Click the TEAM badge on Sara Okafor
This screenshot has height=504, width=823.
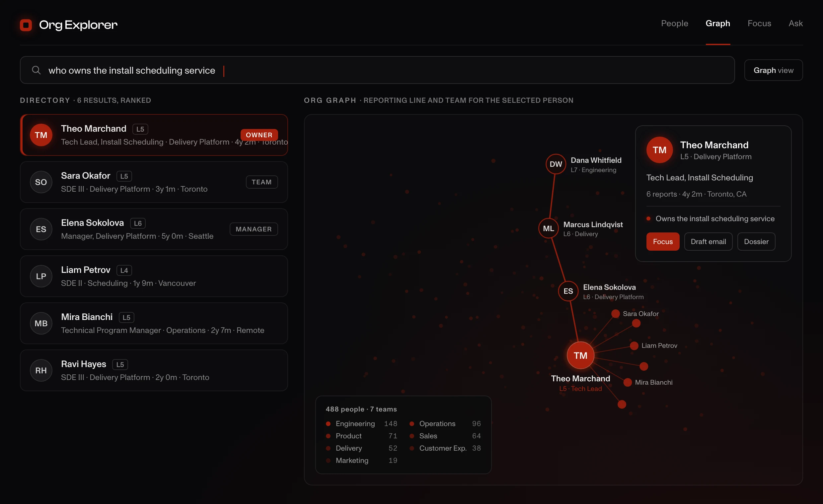[262, 182]
